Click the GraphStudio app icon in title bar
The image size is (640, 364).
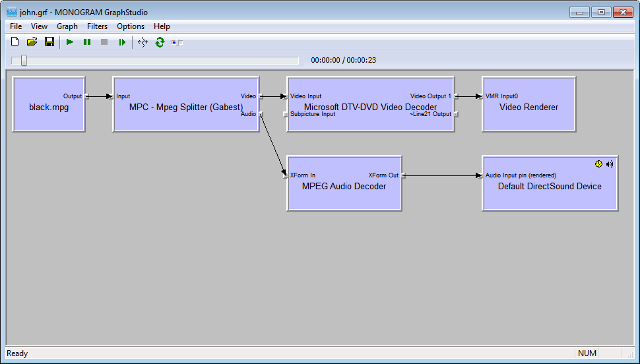[12, 13]
